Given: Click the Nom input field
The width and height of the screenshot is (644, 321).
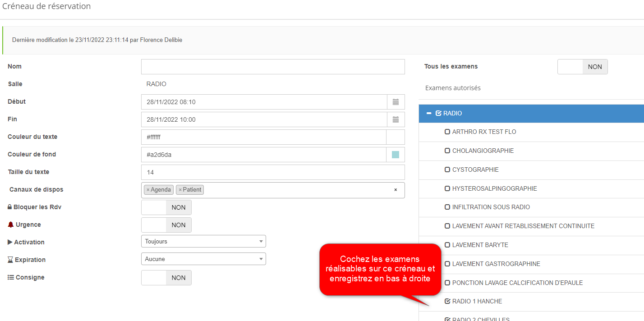Looking at the screenshot, I should click(x=273, y=67).
